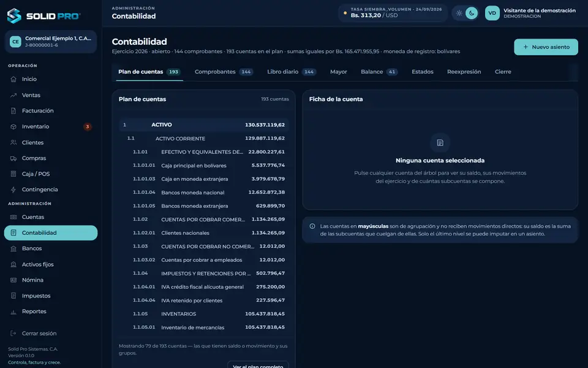Click the VD user avatar
This screenshot has width=588, height=368.
pyautogui.click(x=492, y=13)
